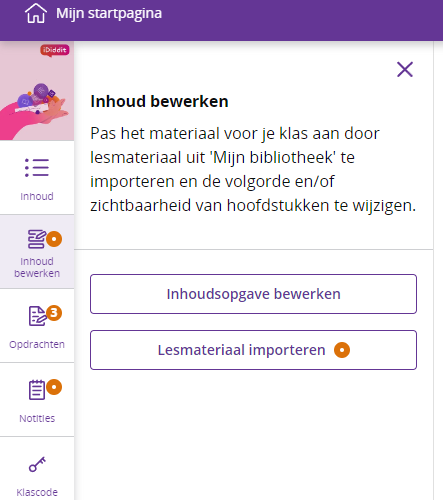443x500 pixels.
Task: Click the iDiddit book cover thumbnail
Action: (37, 91)
